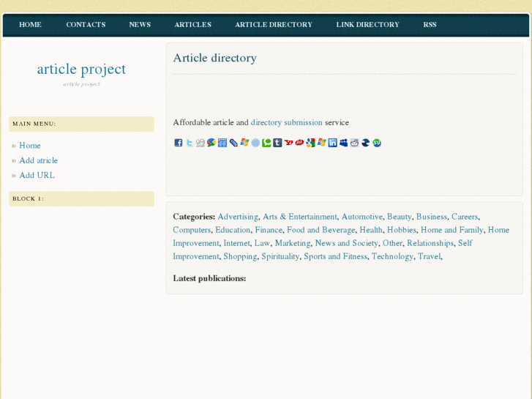The width and height of the screenshot is (532, 399).
Task: Share with the green Technorati icon
Action: point(266,143)
